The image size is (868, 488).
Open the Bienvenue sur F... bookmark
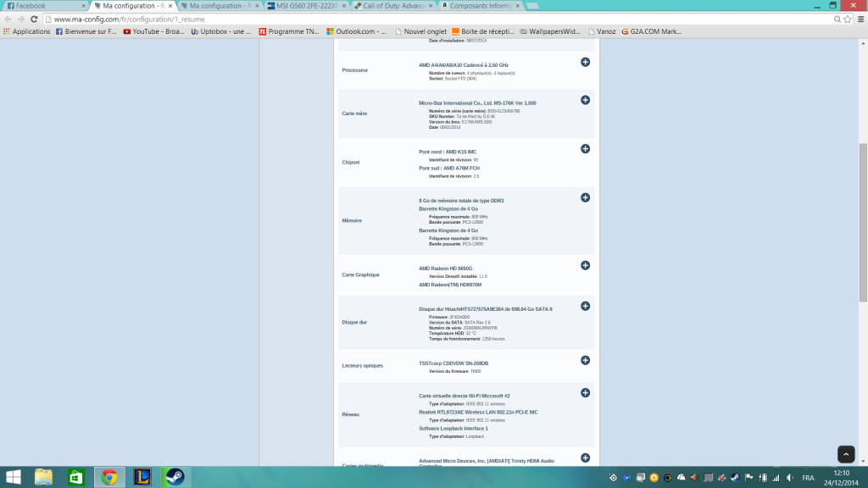click(x=86, y=31)
